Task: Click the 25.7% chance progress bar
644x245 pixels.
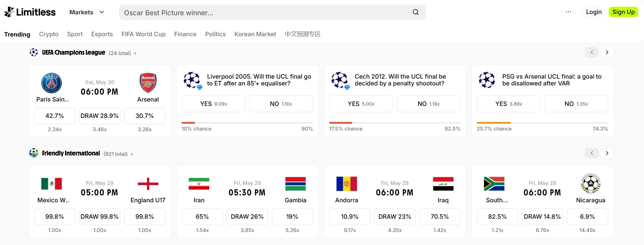Action: click(x=543, y=123)
